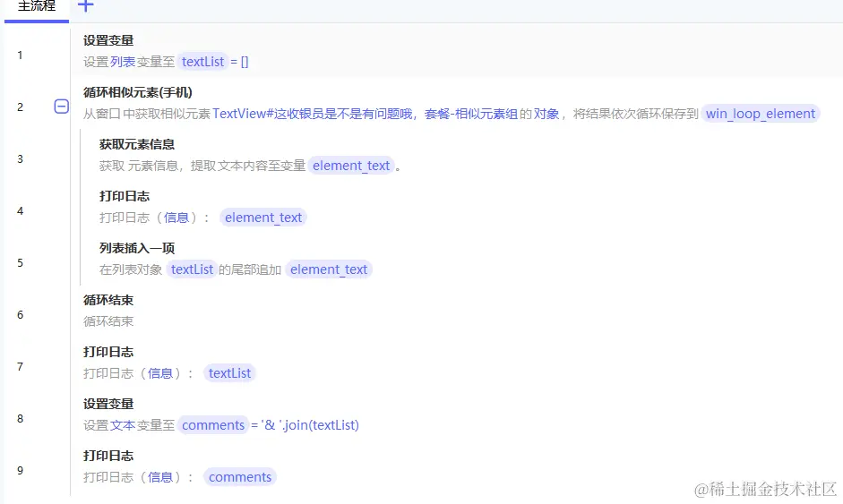The height and width of the screenshot is (504, 843).
Task: Switch to the 主流程 tab
Action: (x=37, y=6)
